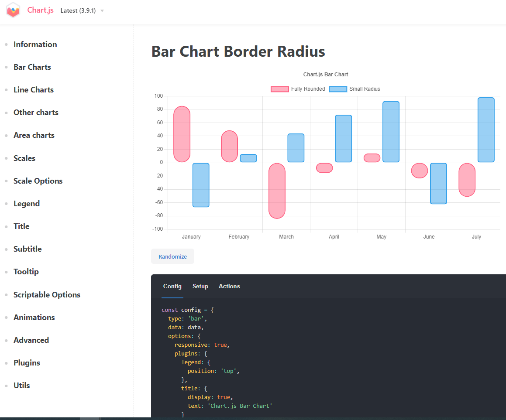Toggle the Fully Rounded legend dataset

click(x=308, y=89)
